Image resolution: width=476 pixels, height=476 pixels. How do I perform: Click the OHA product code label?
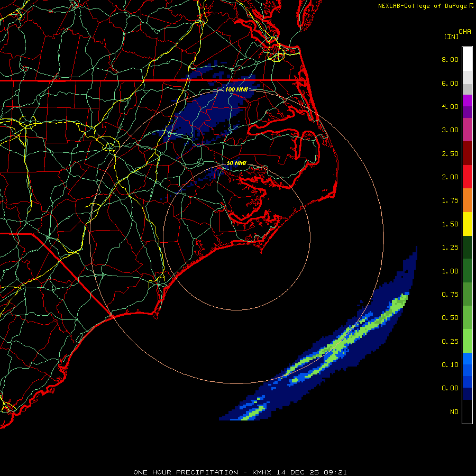pos(465,31)
